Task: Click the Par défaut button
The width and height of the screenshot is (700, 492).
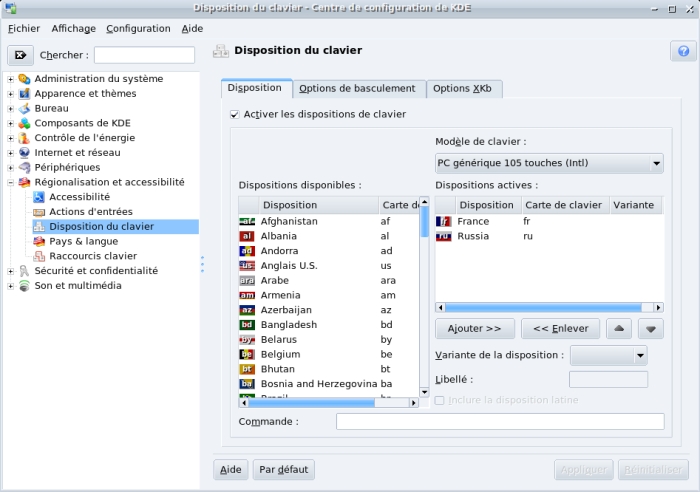Action: (283, 469)
